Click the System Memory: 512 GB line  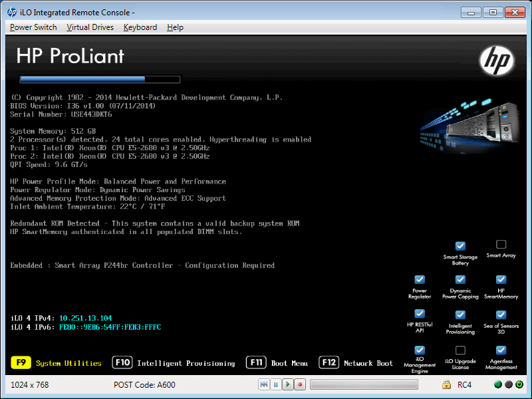[53, 131]
